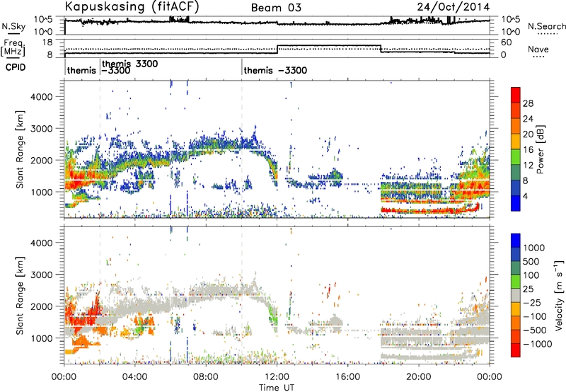
Task: Select the 'CPID' row label
Action: 16,67
